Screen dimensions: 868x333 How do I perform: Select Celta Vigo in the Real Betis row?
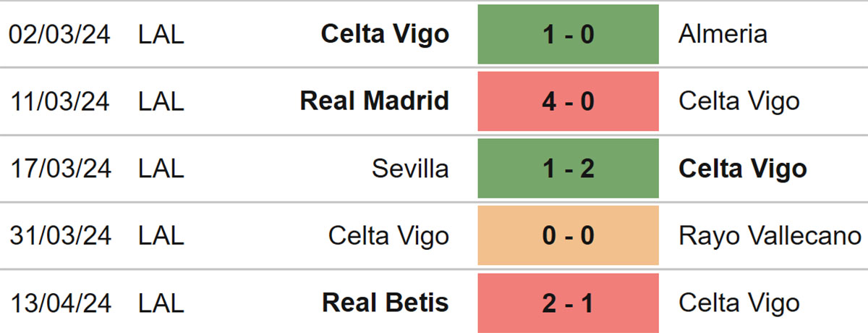(x=739, y=303)
